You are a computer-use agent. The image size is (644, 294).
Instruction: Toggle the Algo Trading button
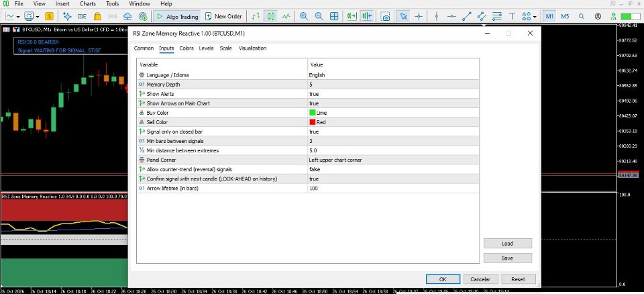177,17
